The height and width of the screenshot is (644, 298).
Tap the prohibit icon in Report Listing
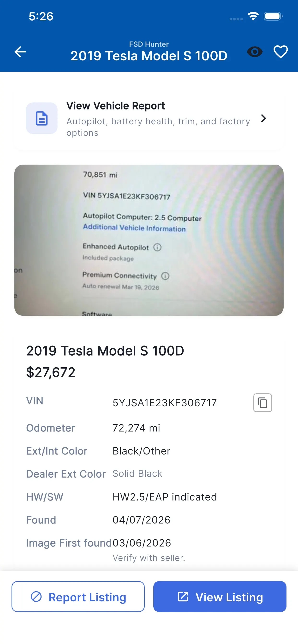coord(36,597)
